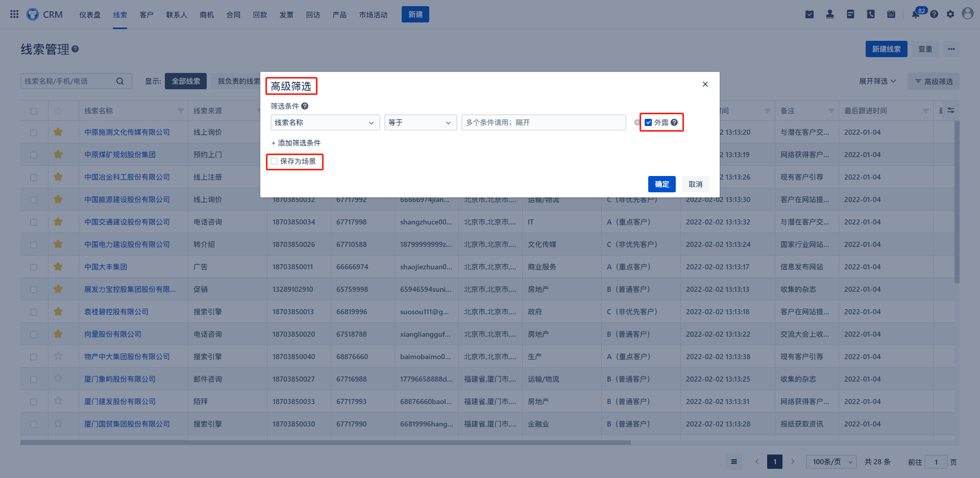Image resolution: width=980 pixels, height=478 pixels.
Task: Click the search magnifier icon
Action: (120, 81)
